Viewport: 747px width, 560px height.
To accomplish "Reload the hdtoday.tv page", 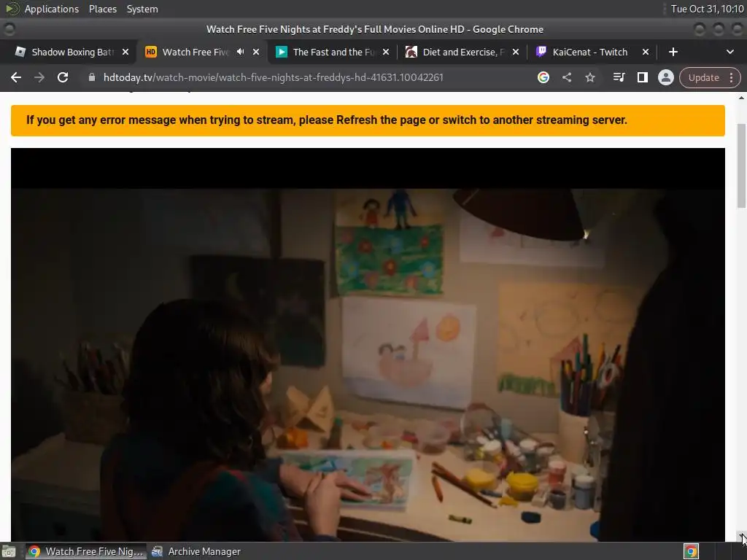I will [63, 77].
